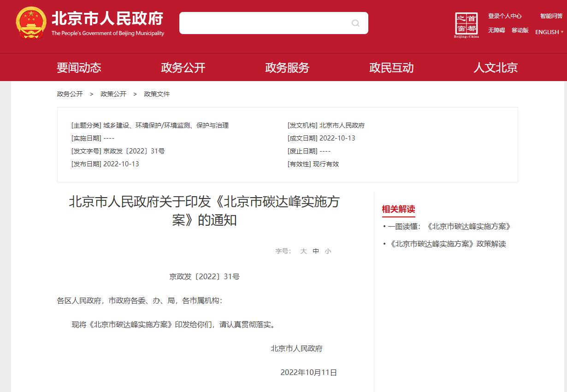Click the centered 京政发〔2022〕31号 line

pyautogui.click(x=204, y=277)
